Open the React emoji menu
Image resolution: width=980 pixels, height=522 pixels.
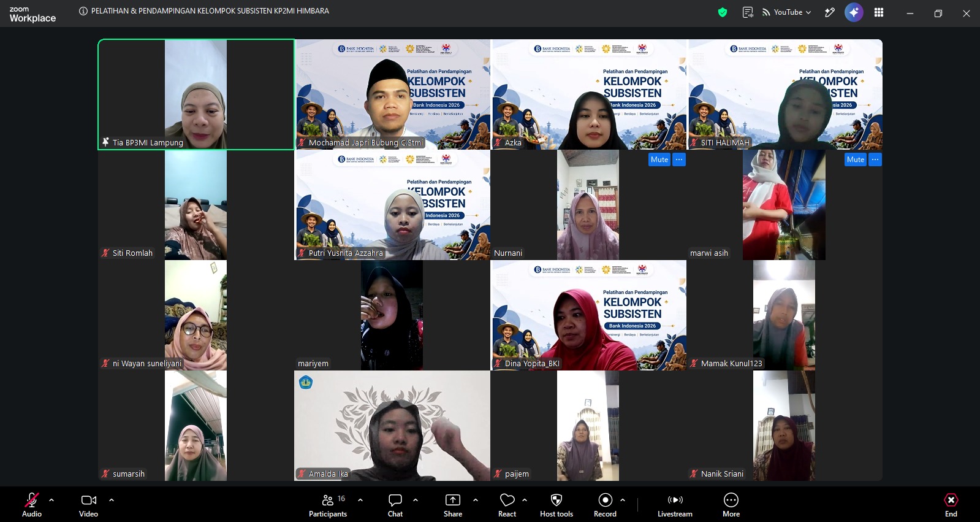point(507,505)
